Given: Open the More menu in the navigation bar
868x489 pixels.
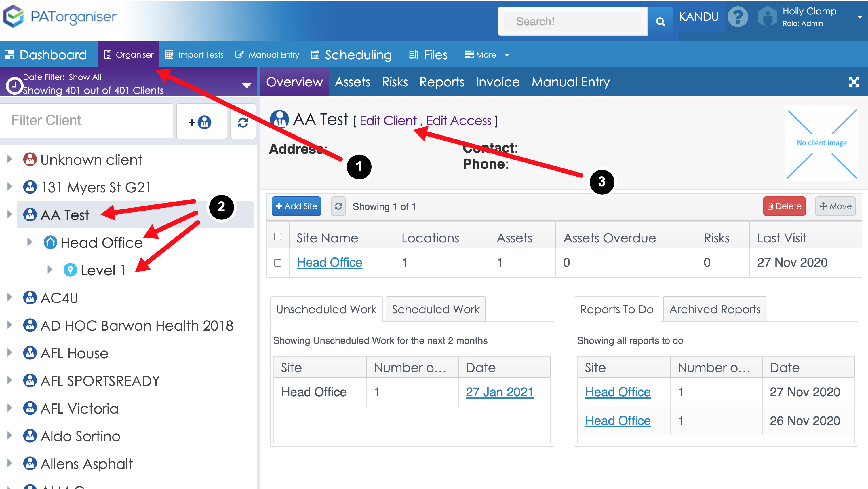Looking at the screenshot, I should 485,55.
